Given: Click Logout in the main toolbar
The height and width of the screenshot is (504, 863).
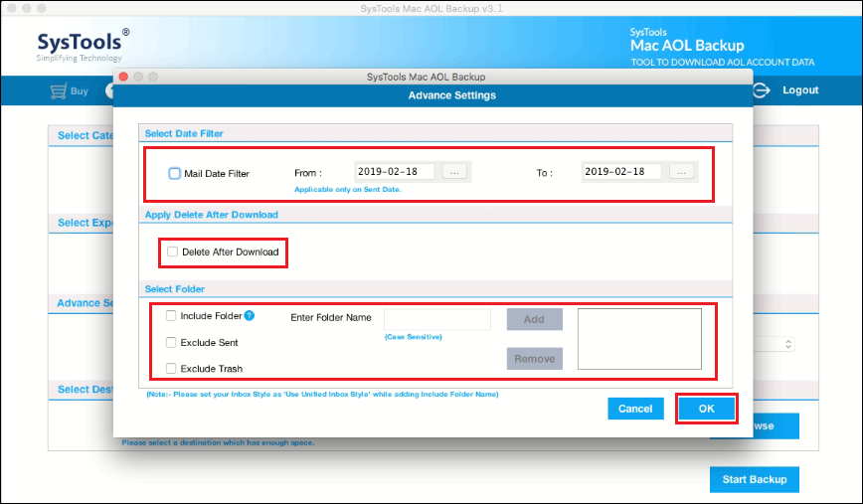Looking at the screenshot, I should point(800,90).
